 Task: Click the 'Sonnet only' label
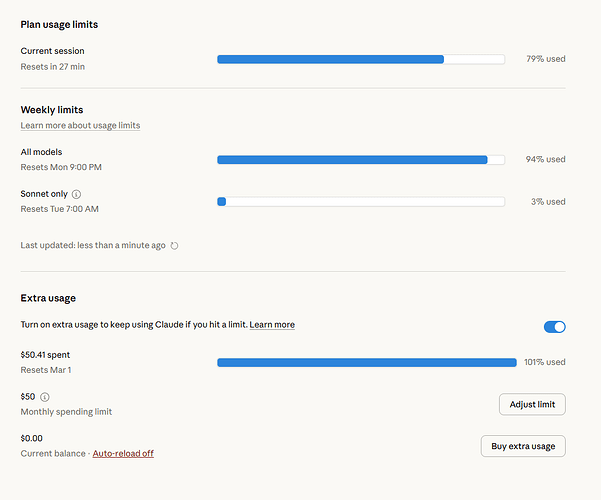point(44,194)
